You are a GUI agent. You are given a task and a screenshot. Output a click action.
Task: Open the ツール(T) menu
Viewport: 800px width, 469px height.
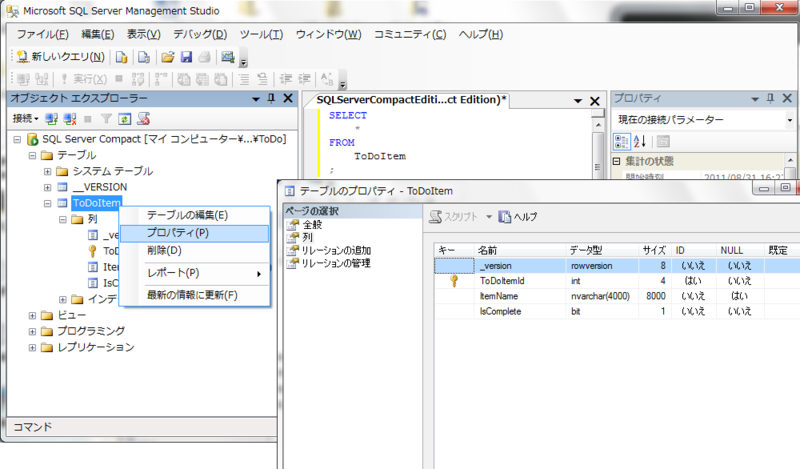[261, 35]
